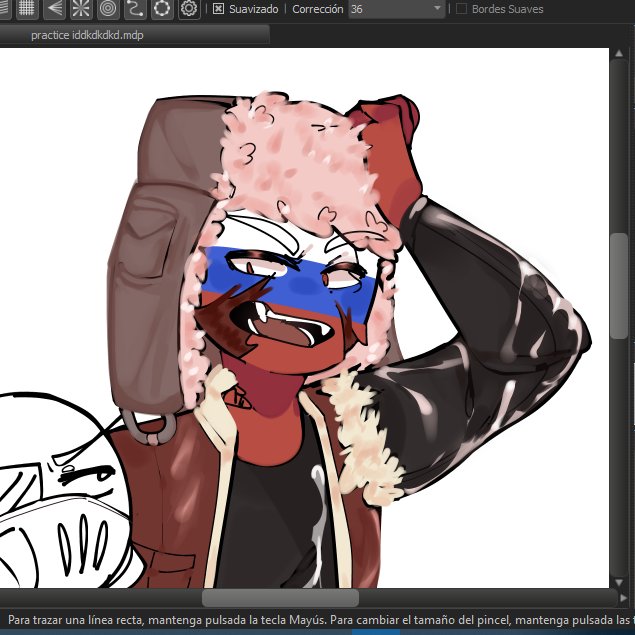This screenshot has height=635, width=635.
Task: Enable the grid crosshatch snap guide
Action: (x=27, y=9)
